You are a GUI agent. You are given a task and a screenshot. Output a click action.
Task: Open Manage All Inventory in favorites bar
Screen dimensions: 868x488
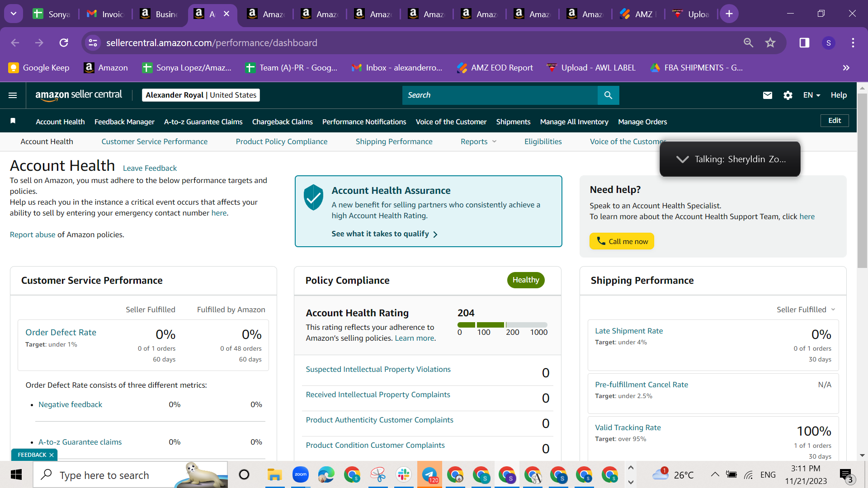click(x=574, y=122)
